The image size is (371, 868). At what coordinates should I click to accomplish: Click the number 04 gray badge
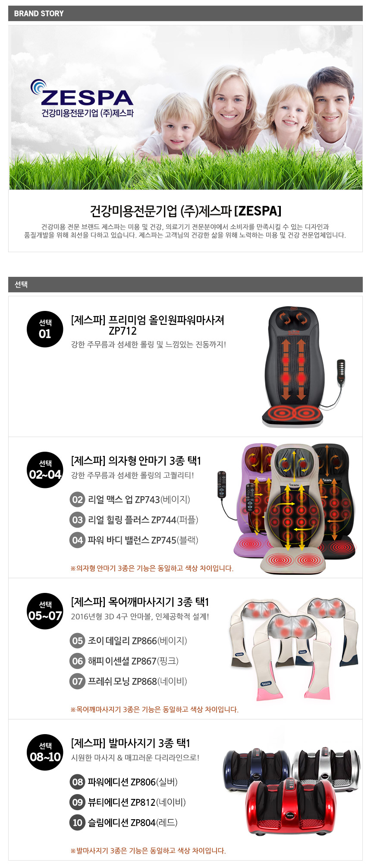click(x=77, y=540)
